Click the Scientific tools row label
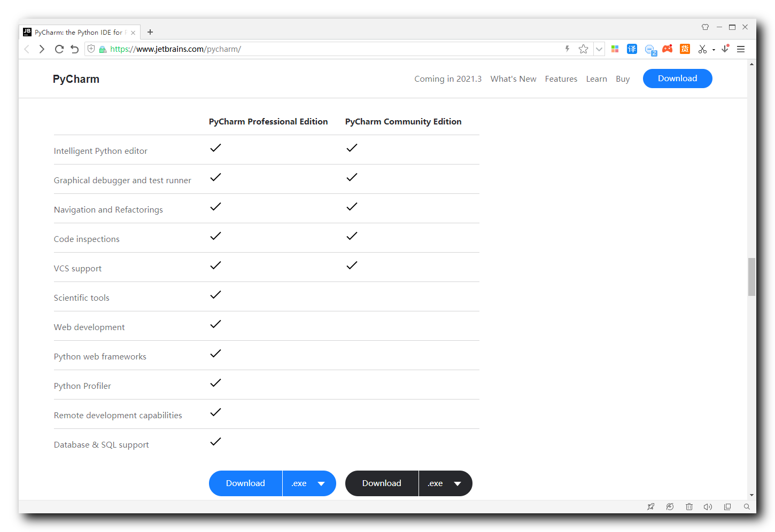 point(82,298)
